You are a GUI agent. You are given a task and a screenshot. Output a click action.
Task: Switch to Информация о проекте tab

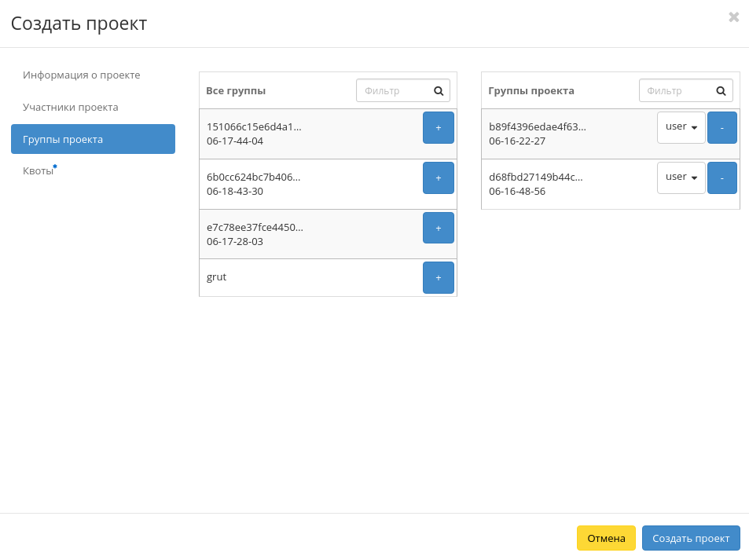pos(82,75)
